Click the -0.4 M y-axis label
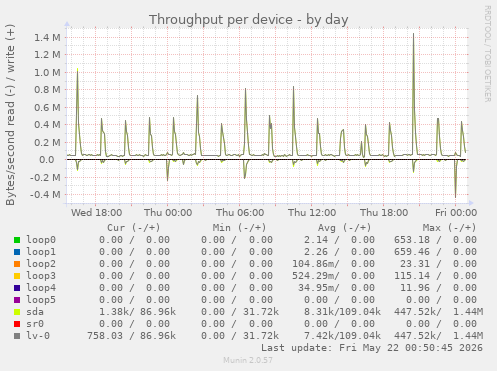The height and width of the screenshot is (371, 497). pos(45,195)
